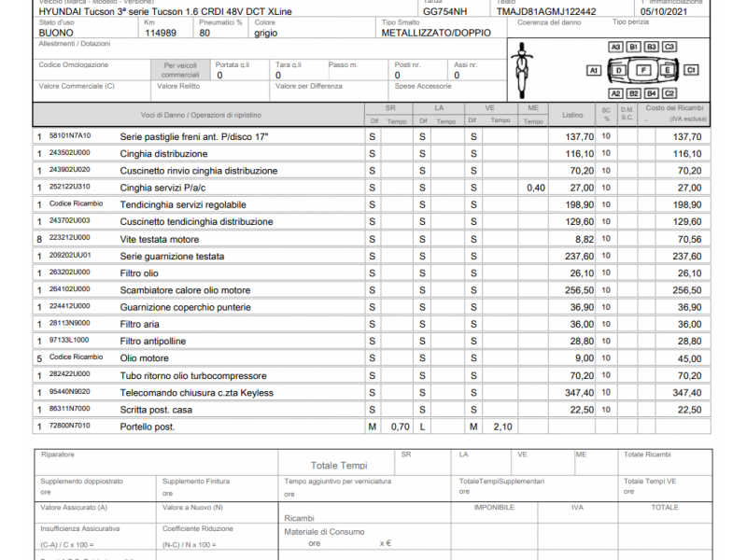This screenshot has width=747, height=560.
Task: Select the chassis number TMAJD81AGMJ122442
Action: pos(546,11)
